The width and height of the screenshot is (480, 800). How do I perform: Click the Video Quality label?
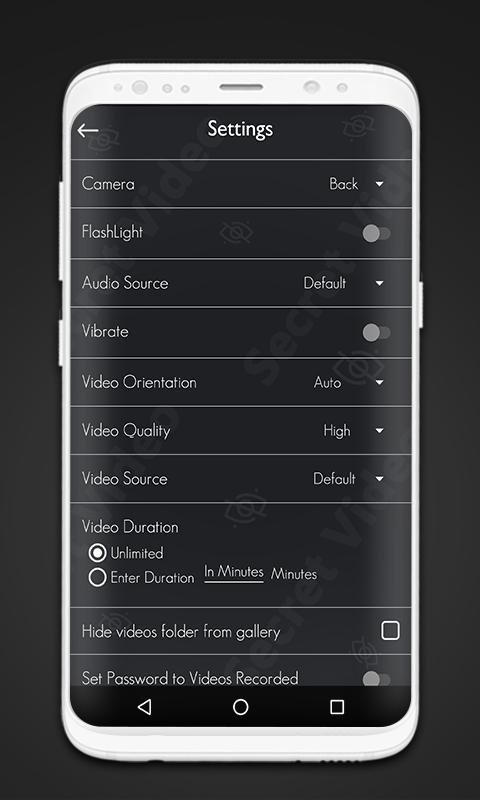pos(126,431)
